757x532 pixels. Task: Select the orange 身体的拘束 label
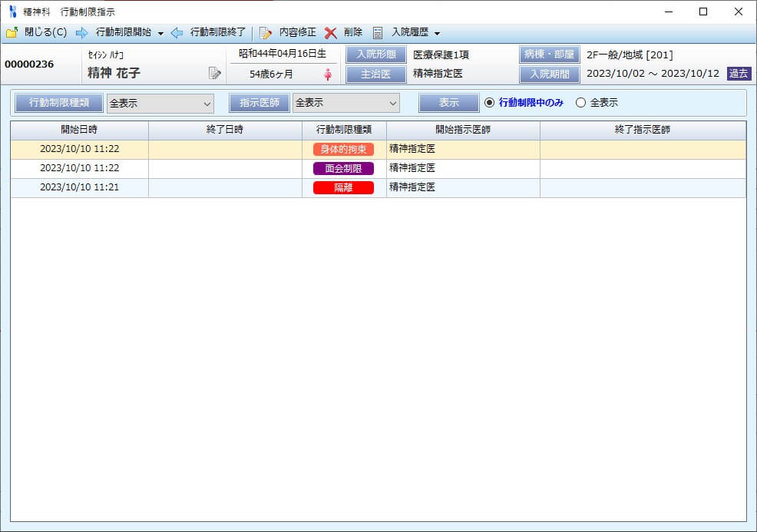point(343,150)
